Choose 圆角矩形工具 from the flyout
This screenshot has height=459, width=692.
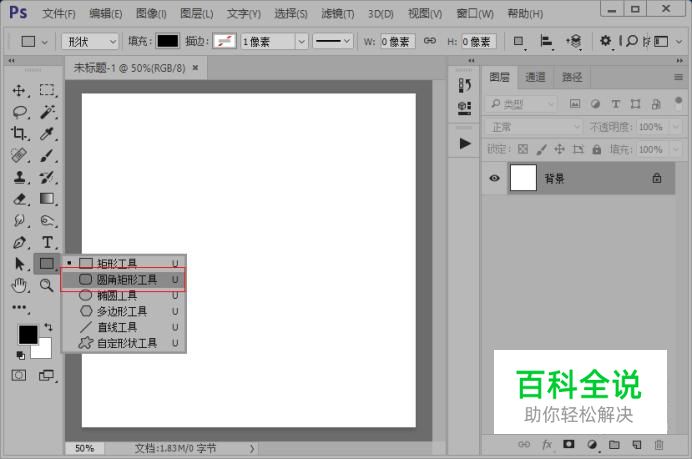(x=124, y=279)
